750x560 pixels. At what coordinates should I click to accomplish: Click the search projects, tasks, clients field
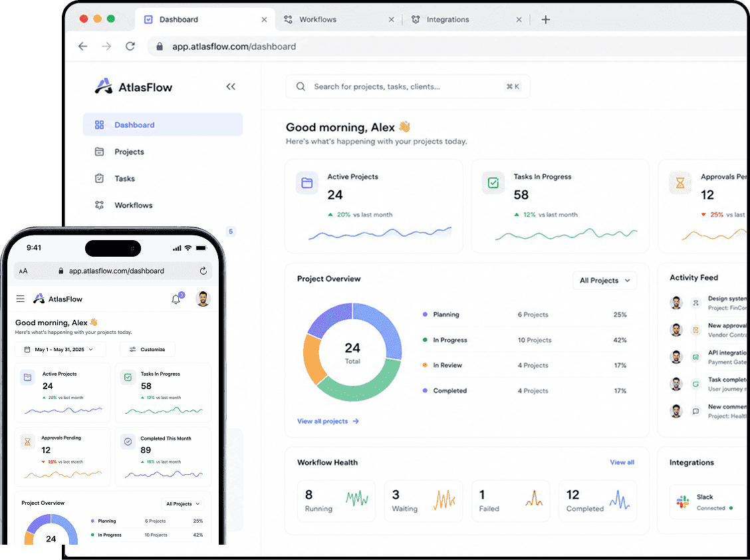pyautogui.click(x=408, y=86)
